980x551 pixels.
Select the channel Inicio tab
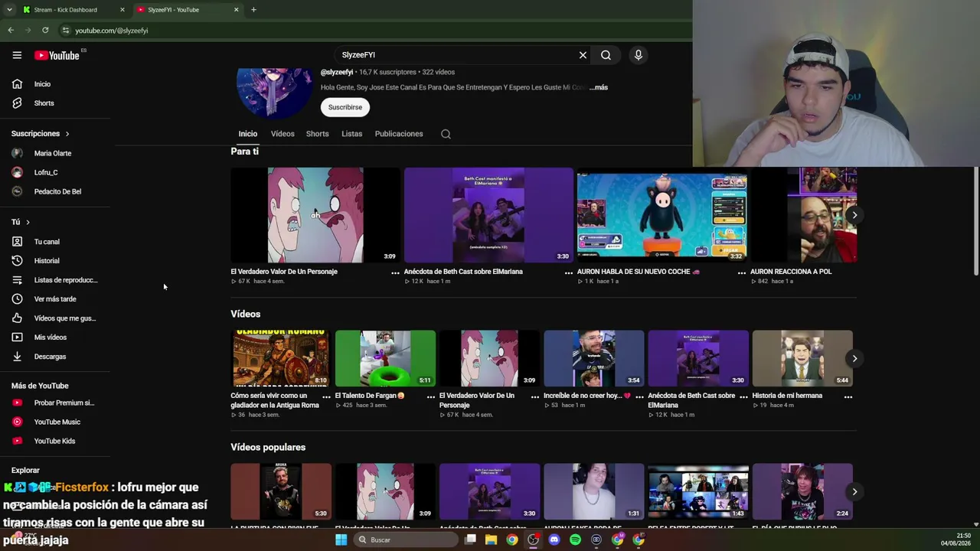pos(247,134)
